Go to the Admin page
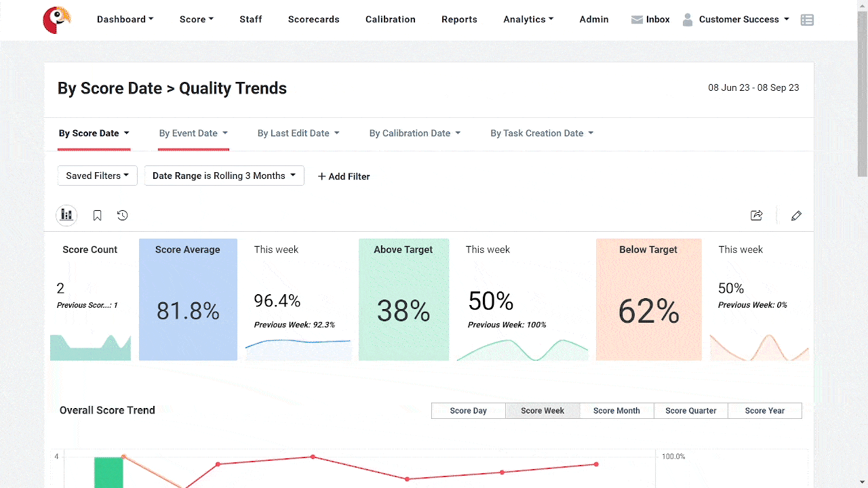This screenshot has height=488, width=868. (594, 20)
